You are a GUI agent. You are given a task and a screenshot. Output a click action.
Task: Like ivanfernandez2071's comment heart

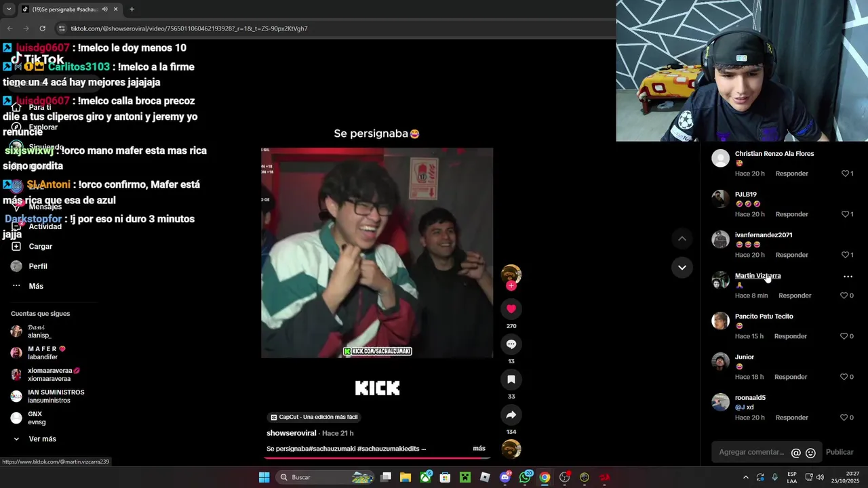click(845, 255)
